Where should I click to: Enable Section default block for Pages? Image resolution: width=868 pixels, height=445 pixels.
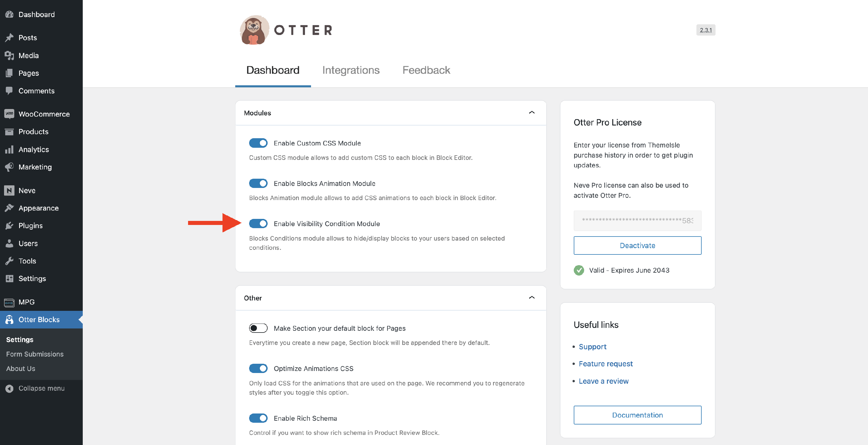coord(258,328)
